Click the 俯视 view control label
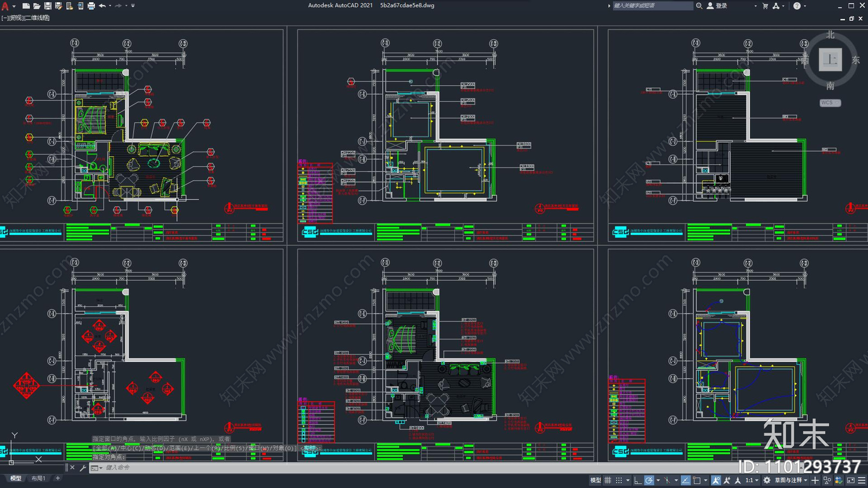 pos(16,18)
